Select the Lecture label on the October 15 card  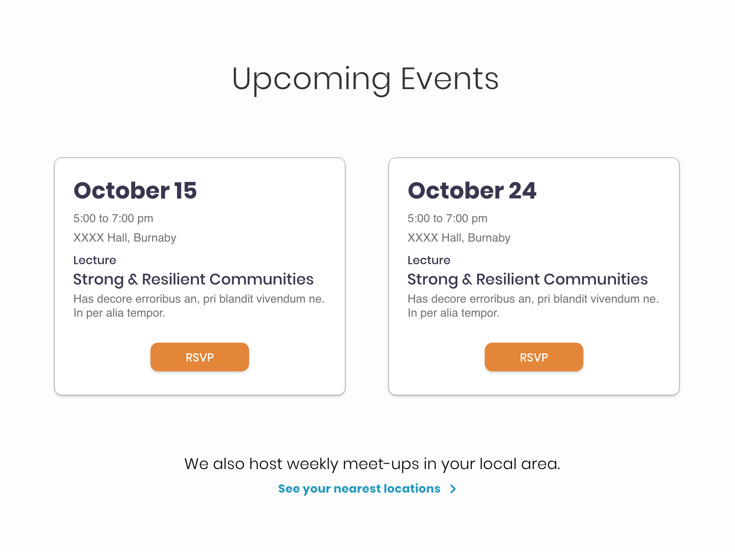[95, 260]
